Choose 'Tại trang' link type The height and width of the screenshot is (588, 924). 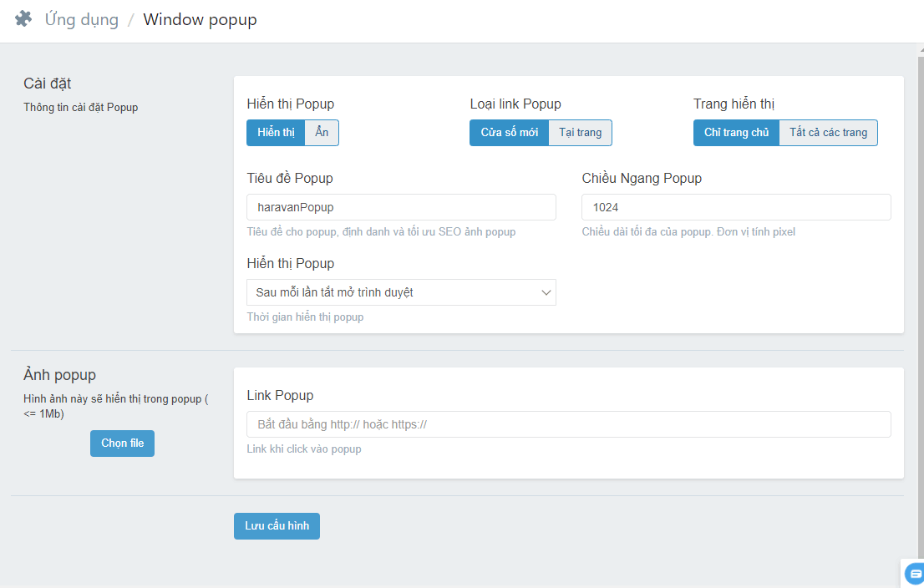(x=581, y=133)
